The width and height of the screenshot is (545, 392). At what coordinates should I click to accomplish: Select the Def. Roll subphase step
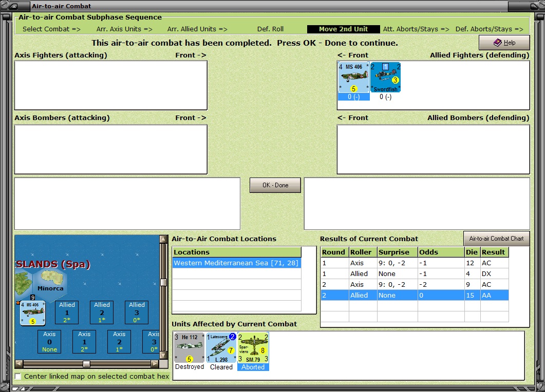(270, 29)
